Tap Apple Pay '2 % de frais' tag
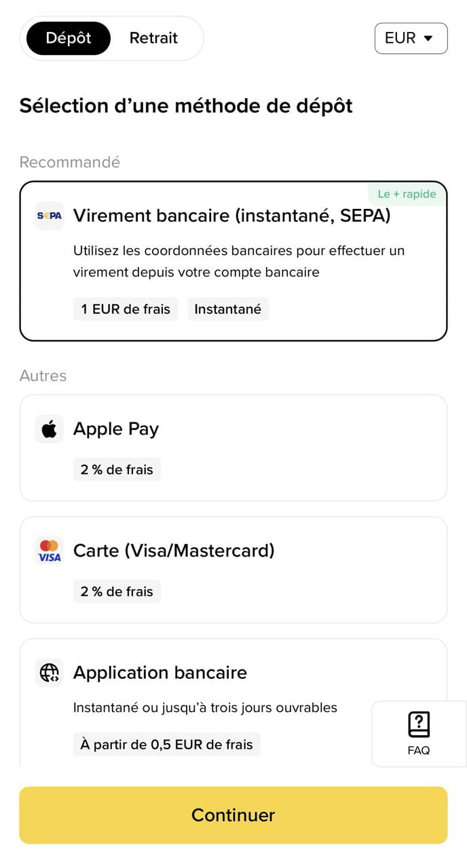467x868 pixels. pos(117,469)
